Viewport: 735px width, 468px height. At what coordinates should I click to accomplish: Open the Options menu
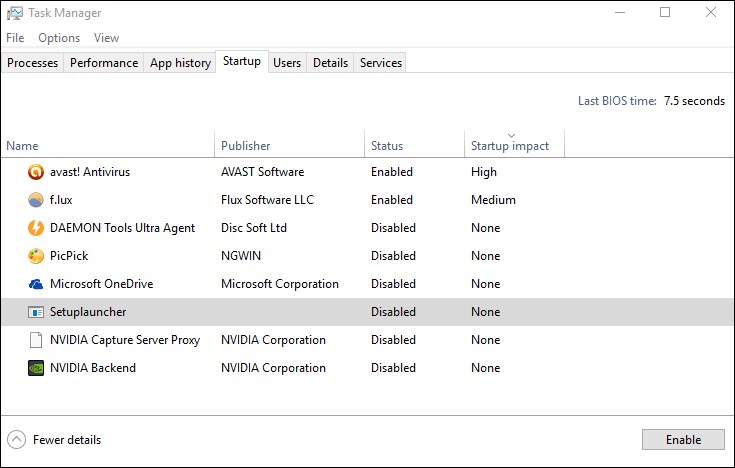point(59,38)
